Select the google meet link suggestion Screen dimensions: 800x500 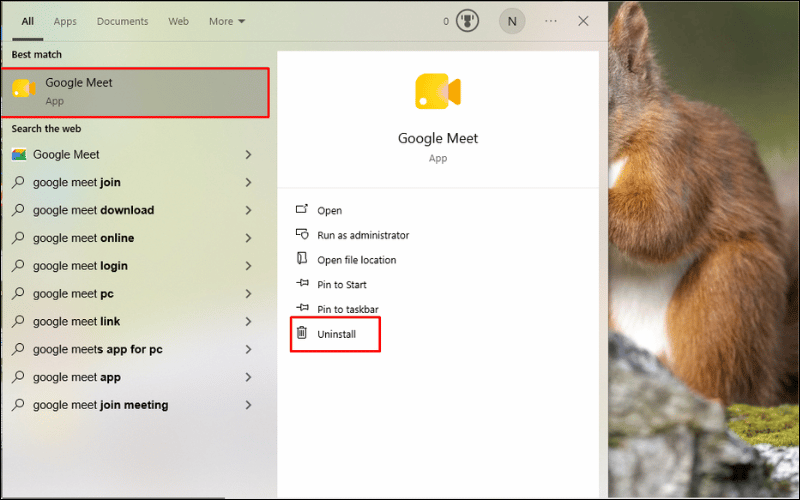[133, 321]
